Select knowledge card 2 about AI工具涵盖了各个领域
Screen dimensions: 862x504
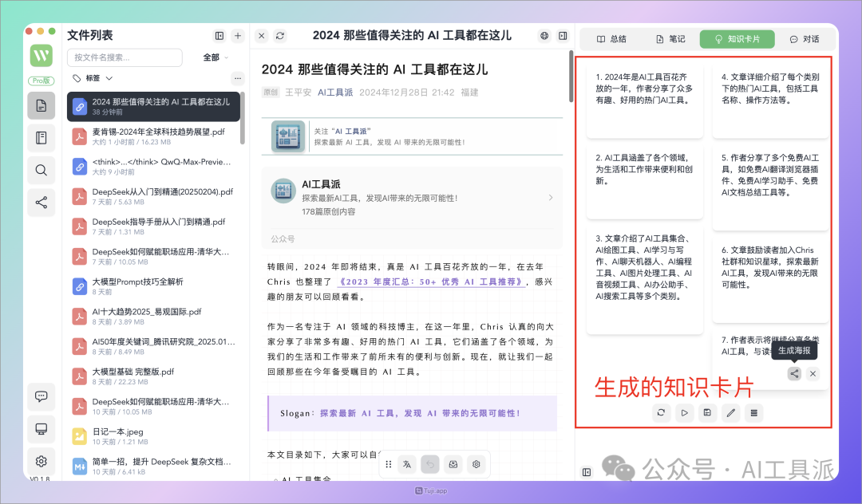click(x=645, y=183)
